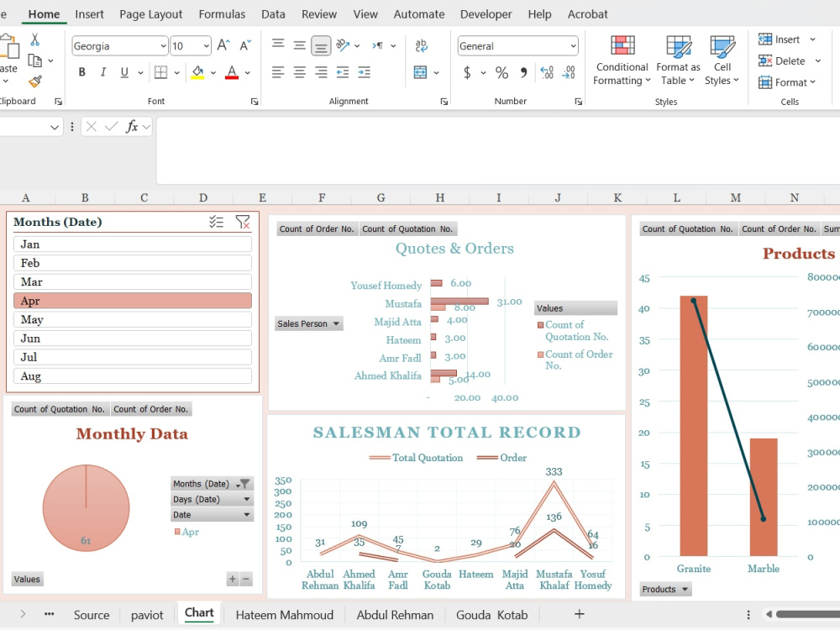Click Align Left icon
Image resolution: width=840 pixels, height=630 pixels.
277,71
